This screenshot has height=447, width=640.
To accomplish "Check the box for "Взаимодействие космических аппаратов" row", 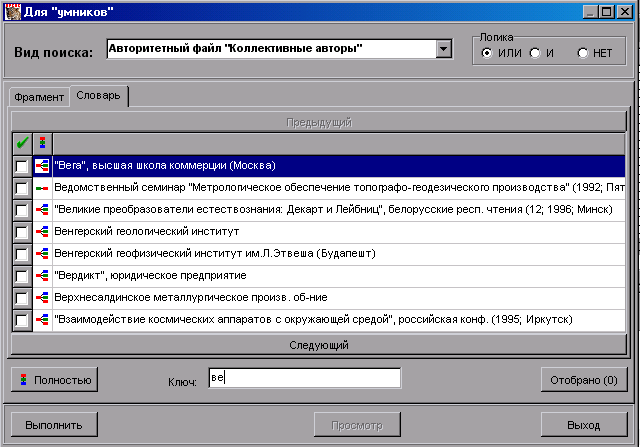I will click(x=22, y=320).
